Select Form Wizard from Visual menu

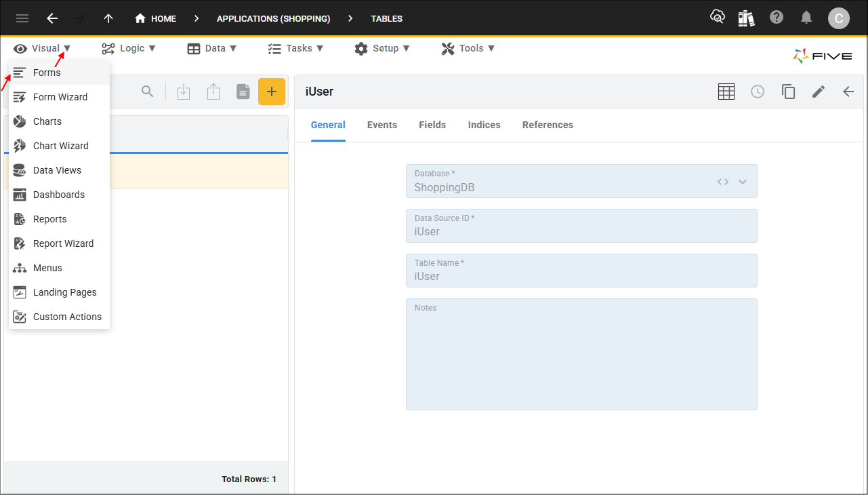60,97
